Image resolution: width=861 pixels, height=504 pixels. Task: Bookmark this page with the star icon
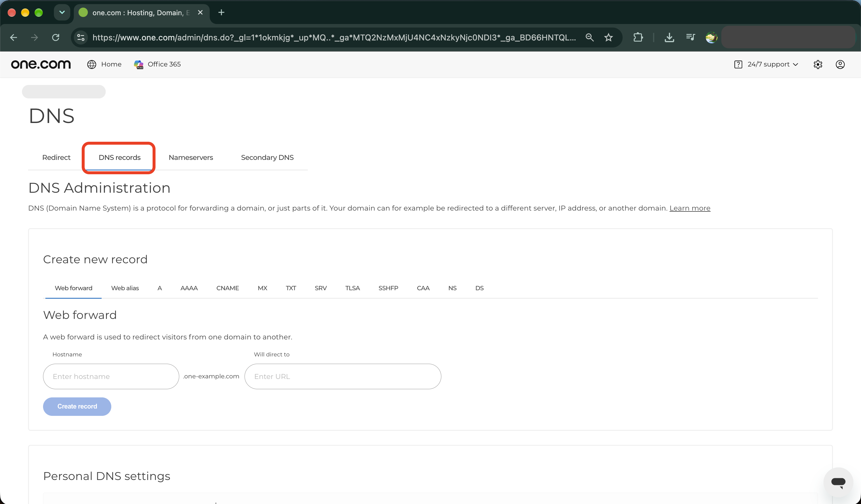pyautogui.click(x=609, y=37)
